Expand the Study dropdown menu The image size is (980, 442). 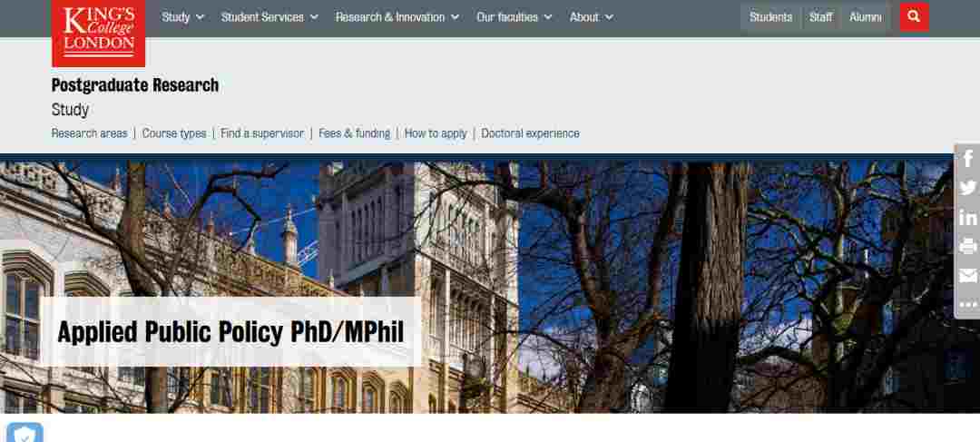[182, 17]
